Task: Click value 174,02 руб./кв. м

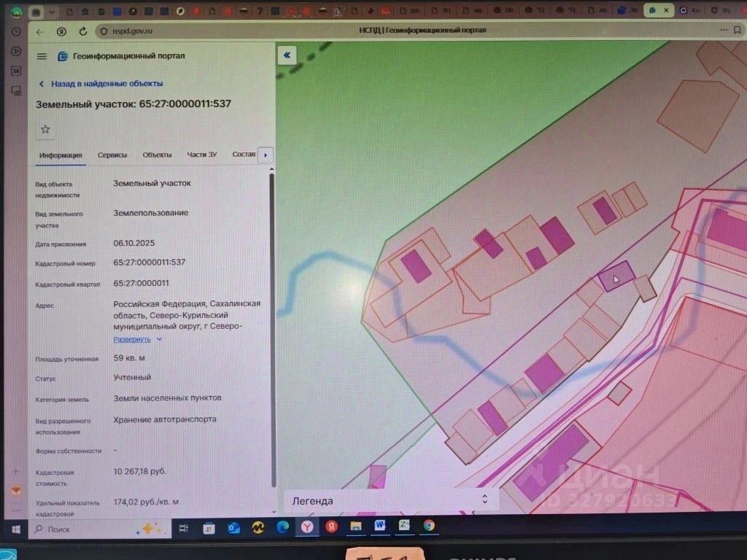Action: coord(146,502)
